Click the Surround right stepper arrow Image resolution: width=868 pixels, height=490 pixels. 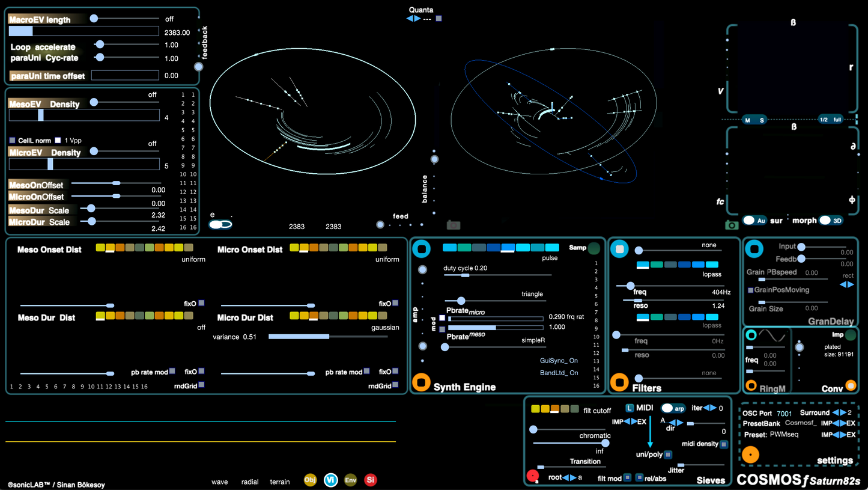pos(843,413)
